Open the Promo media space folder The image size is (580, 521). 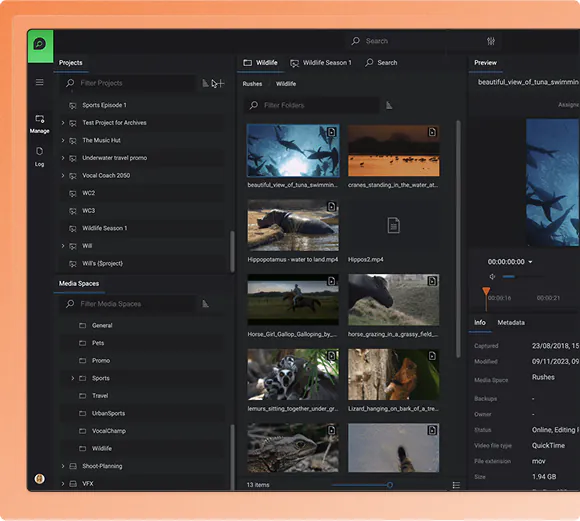(142, 360)
